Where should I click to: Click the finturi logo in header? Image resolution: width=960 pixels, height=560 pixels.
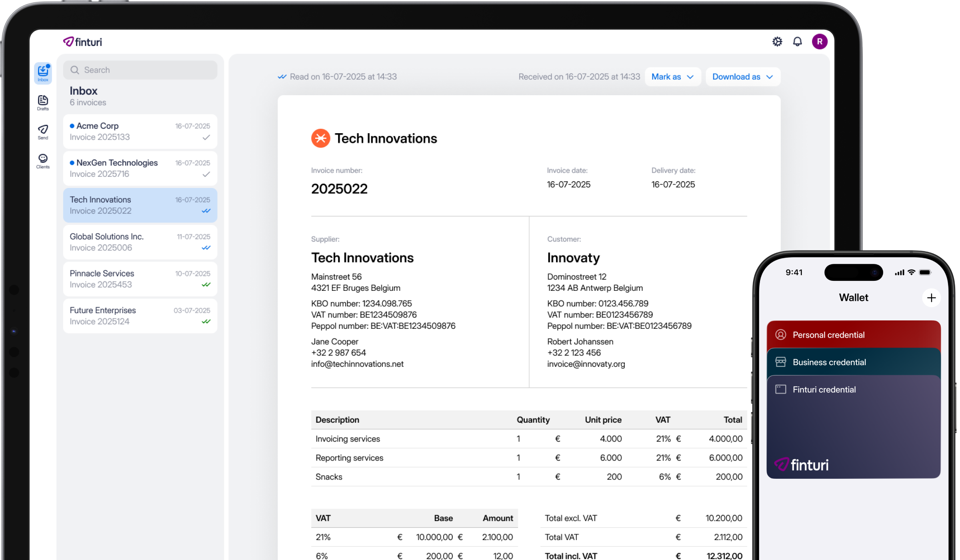pyautogui.click(x=83, y=42)
